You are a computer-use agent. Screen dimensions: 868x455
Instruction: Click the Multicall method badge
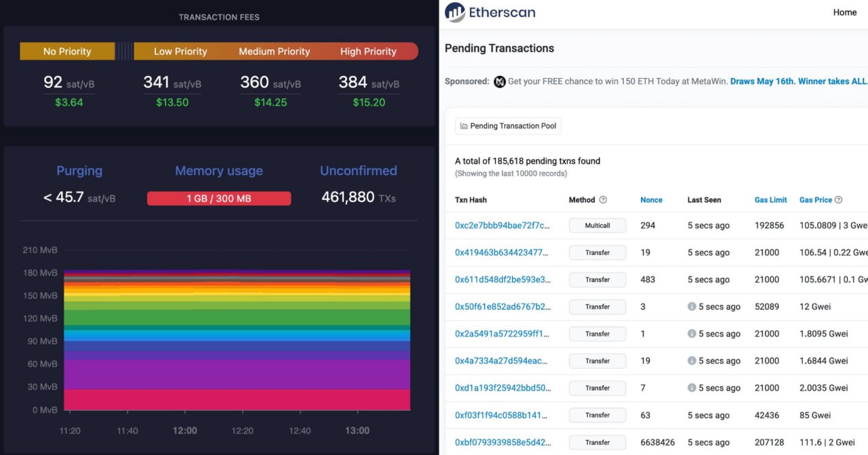click(x=597, y=225)
